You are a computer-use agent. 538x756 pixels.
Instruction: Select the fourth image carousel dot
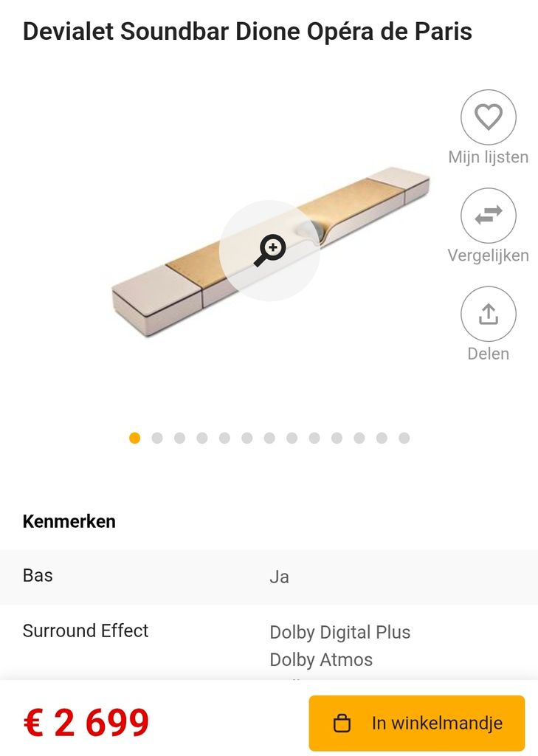click(202, 438)
